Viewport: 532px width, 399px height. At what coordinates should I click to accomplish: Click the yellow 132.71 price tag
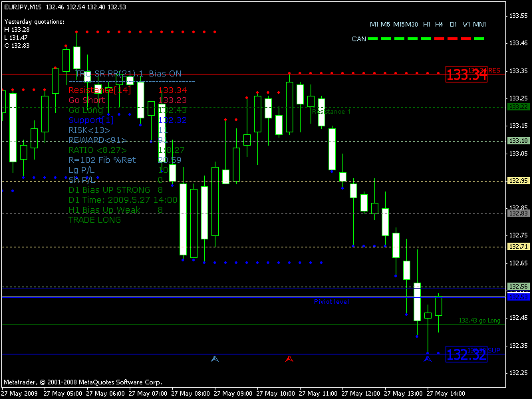click(x=519, y=246)
